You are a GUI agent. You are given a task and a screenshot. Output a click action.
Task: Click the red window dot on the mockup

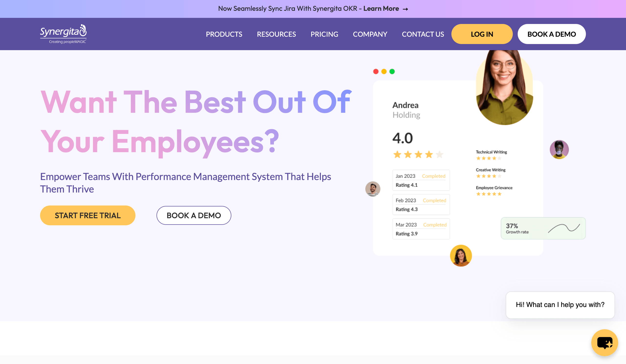tap(376, 72)
